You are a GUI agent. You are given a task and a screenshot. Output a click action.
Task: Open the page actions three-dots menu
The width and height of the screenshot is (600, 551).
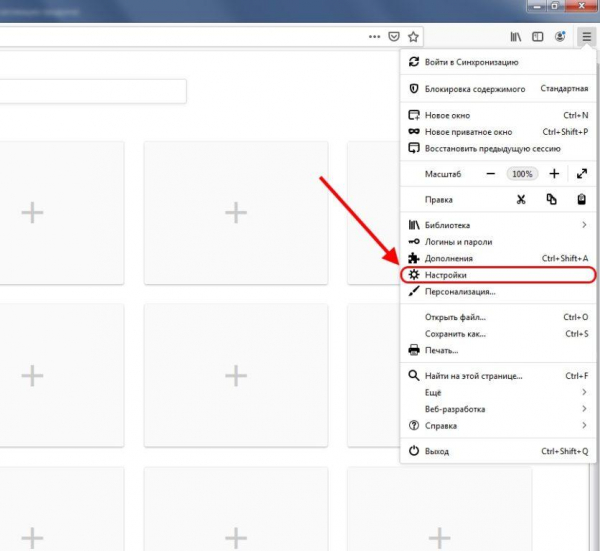374,37
